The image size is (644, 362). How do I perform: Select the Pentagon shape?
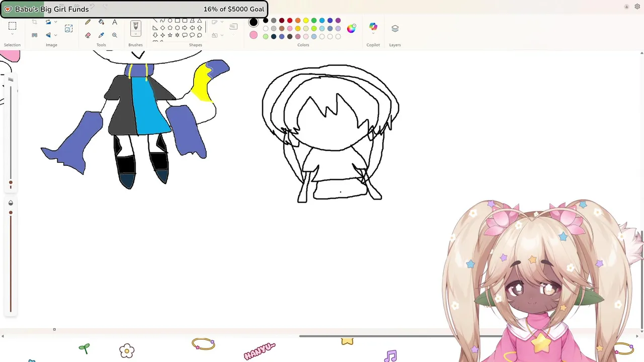click(170, 28)
